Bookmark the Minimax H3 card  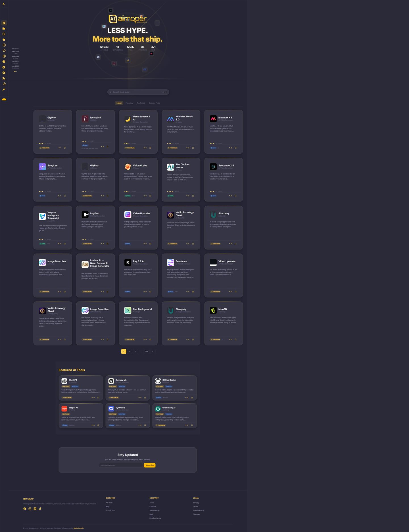tap(235, 148)
